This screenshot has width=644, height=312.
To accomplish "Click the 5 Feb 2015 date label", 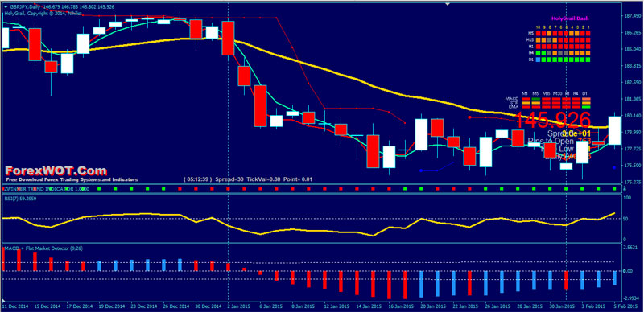I will [x=626, y=306].
